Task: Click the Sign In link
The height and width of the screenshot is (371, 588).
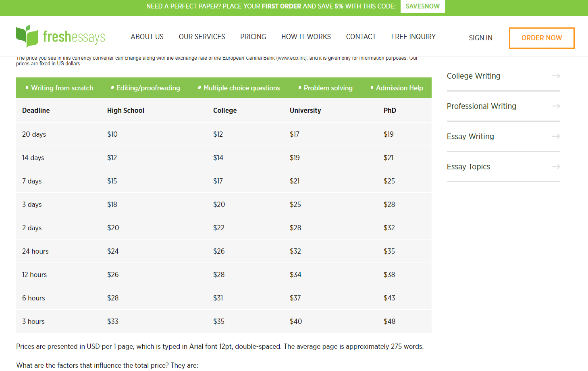Action: tap(480, 38)
